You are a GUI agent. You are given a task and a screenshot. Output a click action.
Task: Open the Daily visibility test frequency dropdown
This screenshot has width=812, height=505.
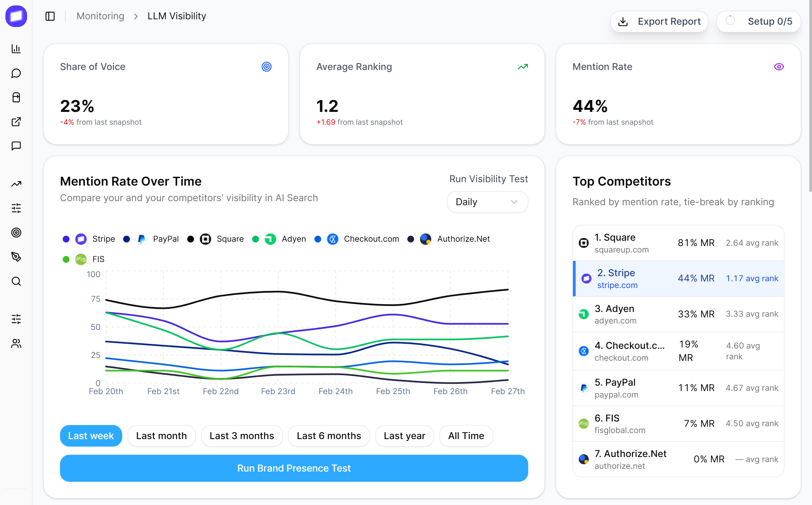pos(487,202)
